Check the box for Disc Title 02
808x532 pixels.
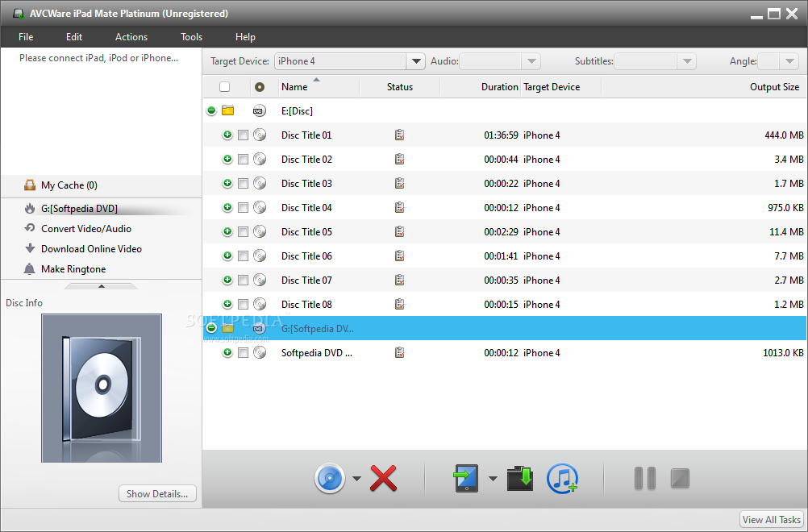pos(244,160)
